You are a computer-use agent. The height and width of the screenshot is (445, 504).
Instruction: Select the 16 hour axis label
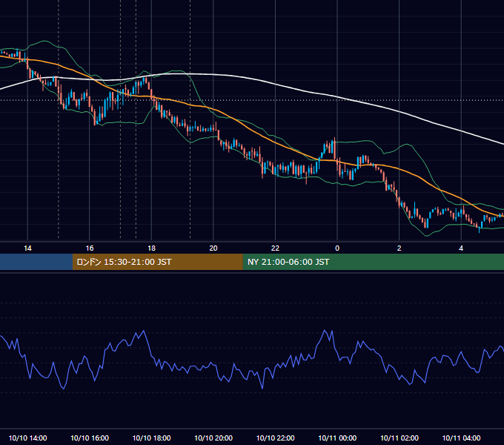point(90,248)
